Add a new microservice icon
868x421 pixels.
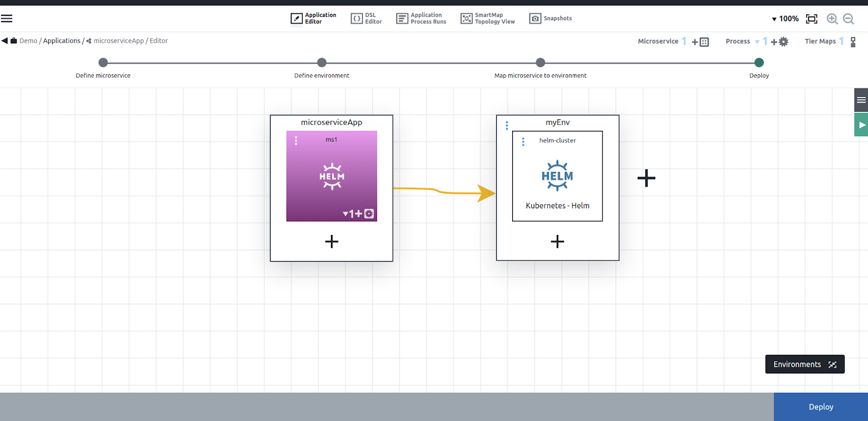[x=700, y=42]
